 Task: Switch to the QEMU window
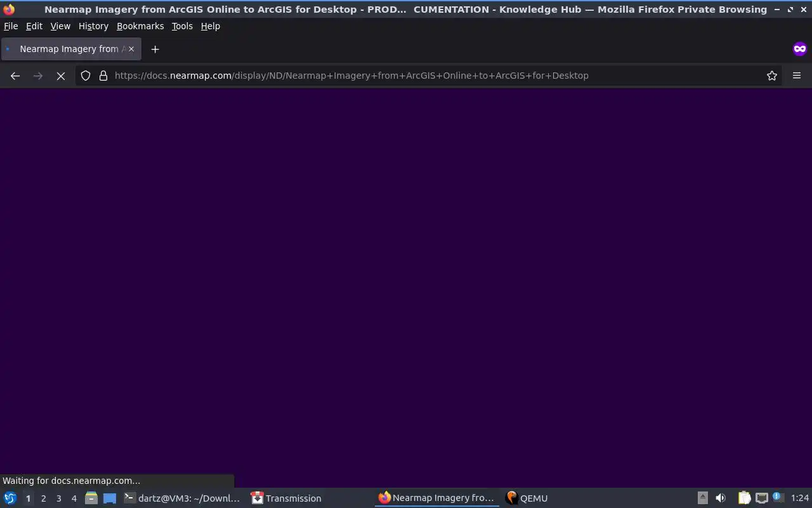[x=527, y=498]
